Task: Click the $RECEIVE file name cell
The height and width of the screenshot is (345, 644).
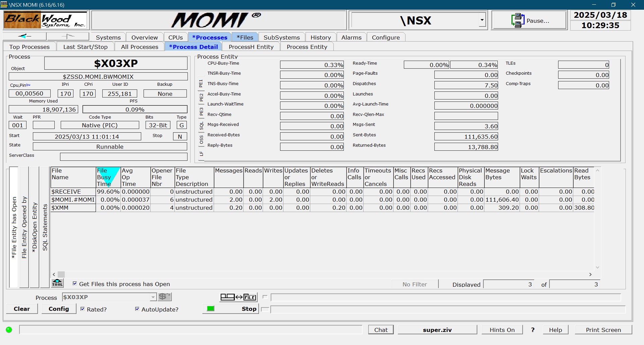Action: [x=73, y=192]
